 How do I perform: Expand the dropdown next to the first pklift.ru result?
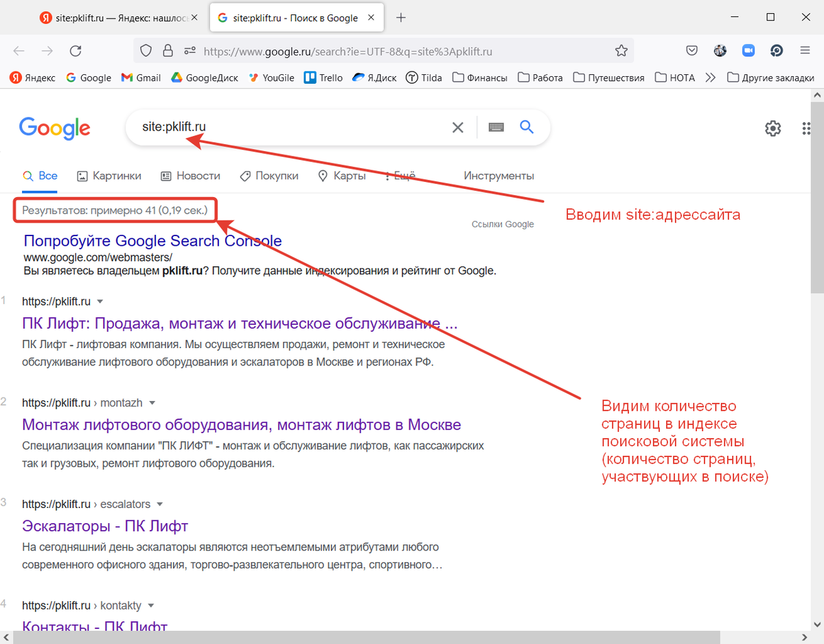[x=100, y=301]
